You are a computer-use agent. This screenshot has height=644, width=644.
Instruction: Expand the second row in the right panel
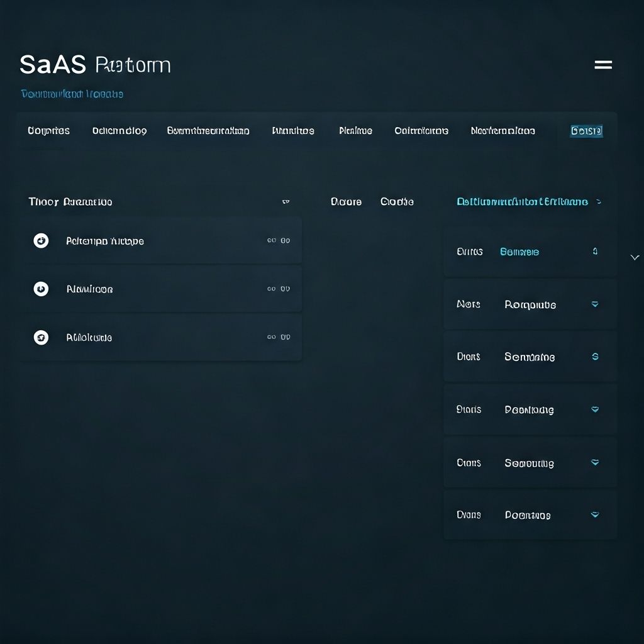595,304
